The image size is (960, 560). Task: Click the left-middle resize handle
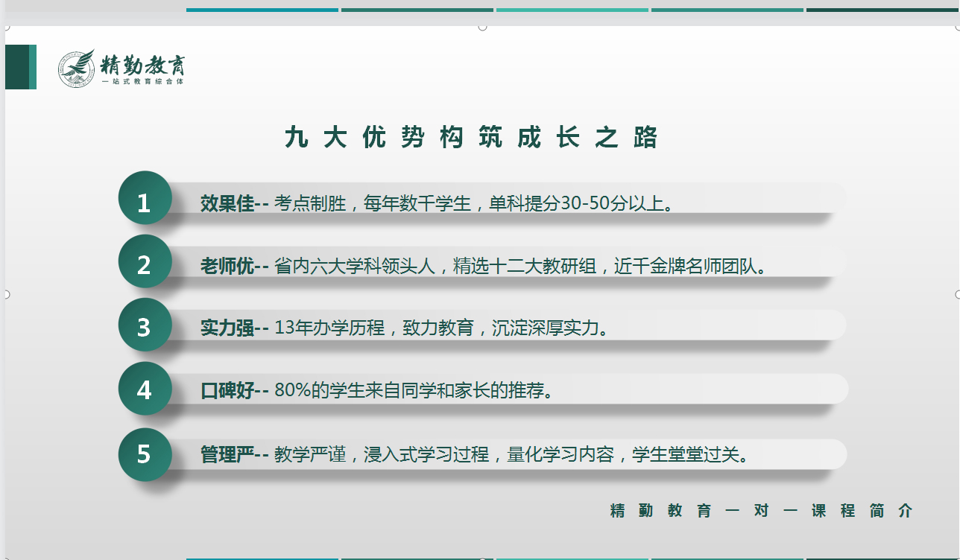(x=6, y=294)
